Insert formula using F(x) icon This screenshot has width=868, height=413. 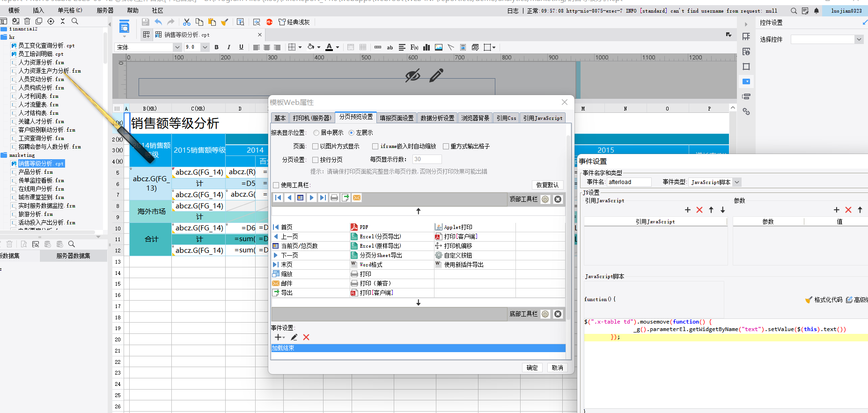414,47
